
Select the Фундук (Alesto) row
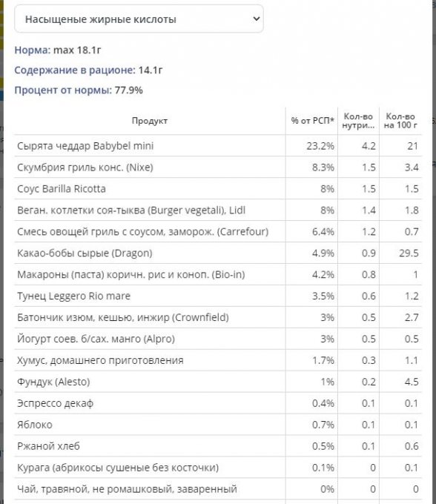(x=218, y=382)
